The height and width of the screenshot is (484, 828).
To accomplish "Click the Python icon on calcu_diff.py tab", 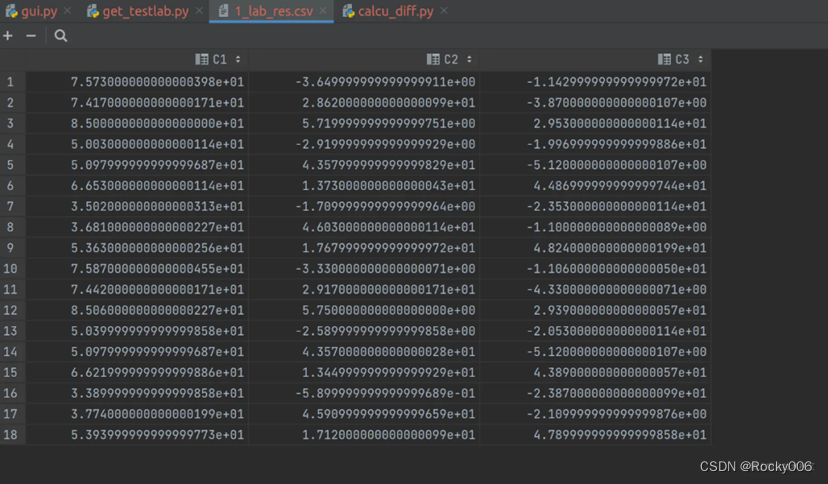I will [348, 11].
